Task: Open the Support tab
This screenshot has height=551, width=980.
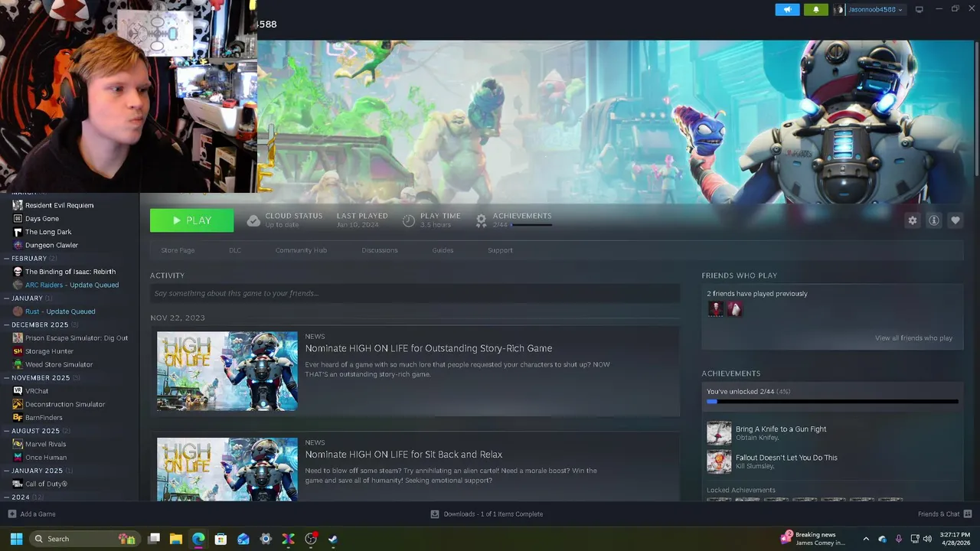Action: (x=500, y=250)
